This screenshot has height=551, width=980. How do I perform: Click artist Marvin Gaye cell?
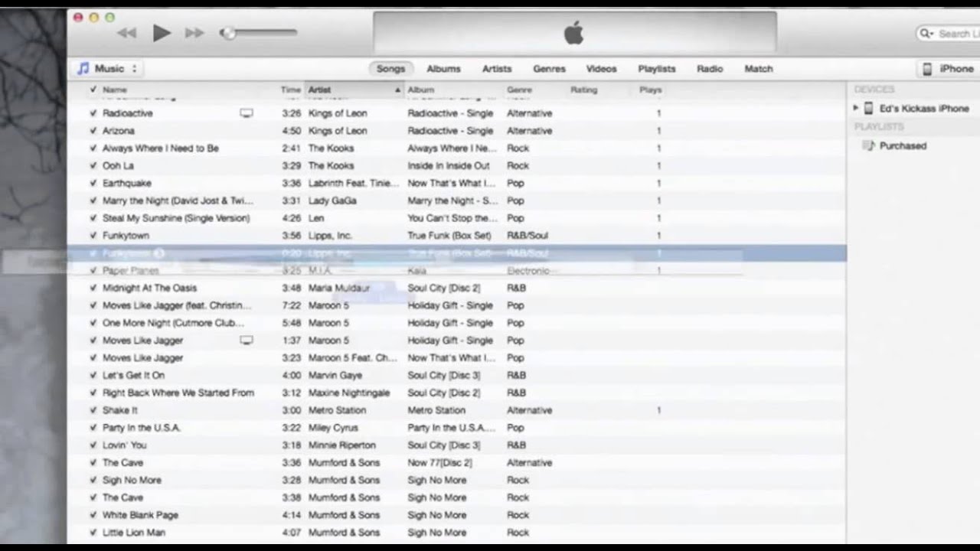(x=335, y=375)
